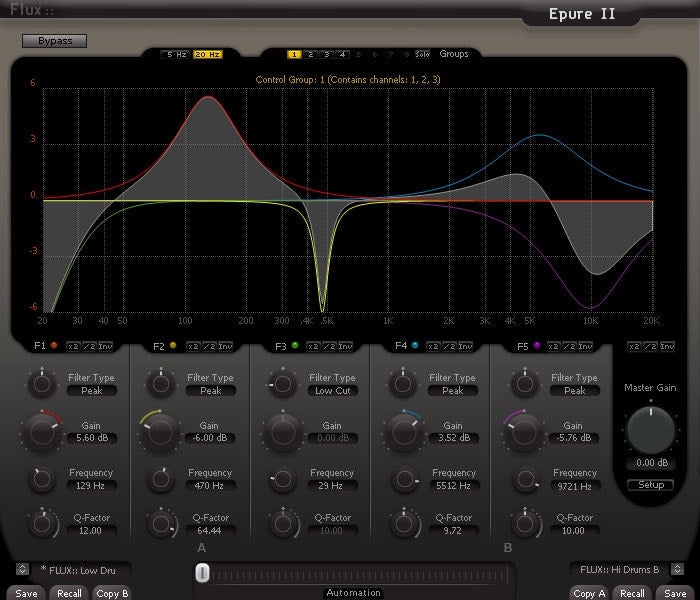
Task: Edit F1 gain value 5.60 dB
Action: pos(92,438)
